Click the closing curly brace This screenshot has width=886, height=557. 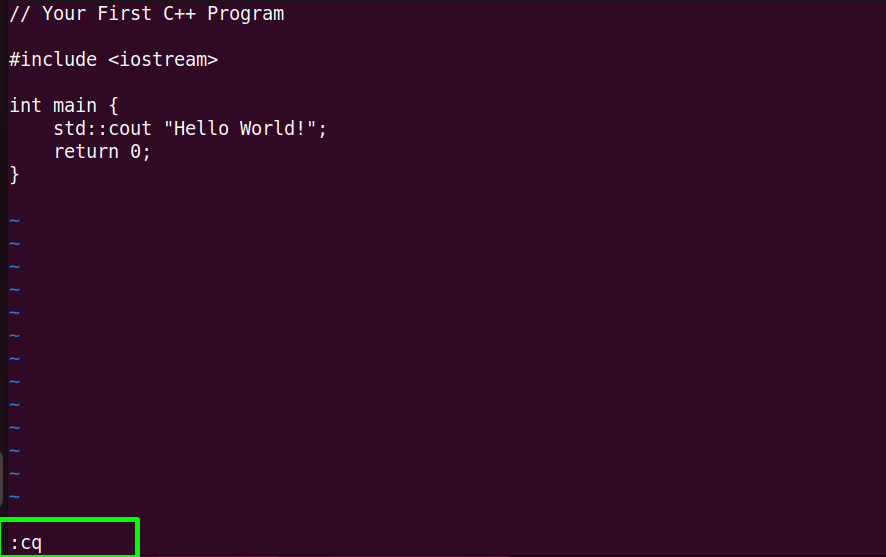click(x=15, y=175)
